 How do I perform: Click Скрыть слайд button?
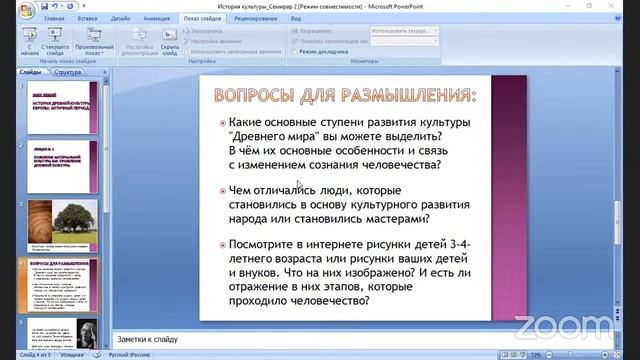point(169,41)
